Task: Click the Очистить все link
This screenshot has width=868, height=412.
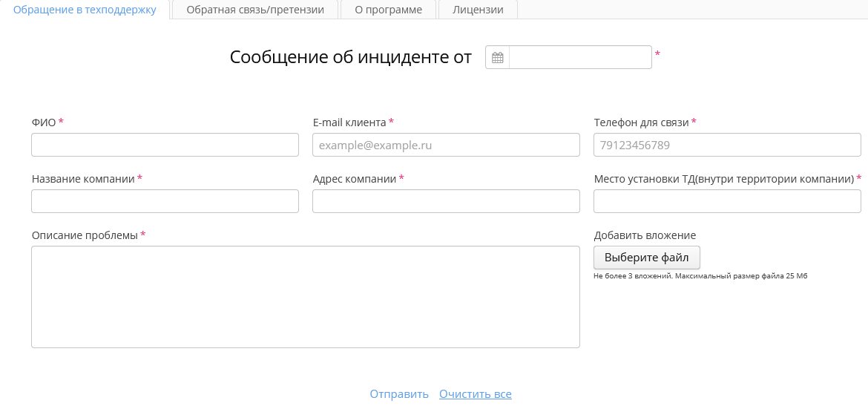Action: pos(476,394)
